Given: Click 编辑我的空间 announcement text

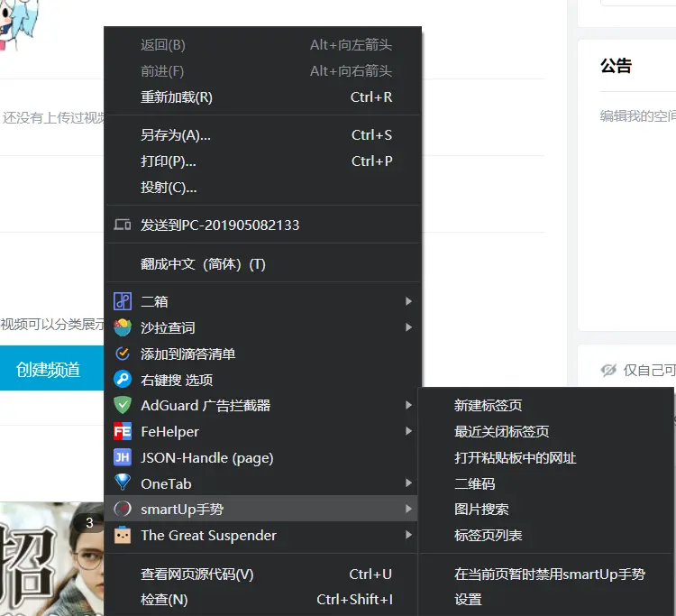Looking at the screenshot, I should point(637,115).
